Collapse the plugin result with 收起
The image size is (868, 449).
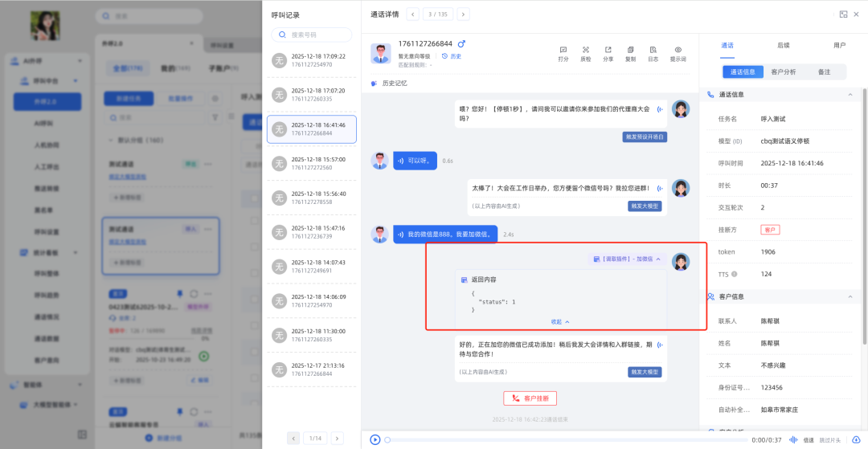point(560,321)
